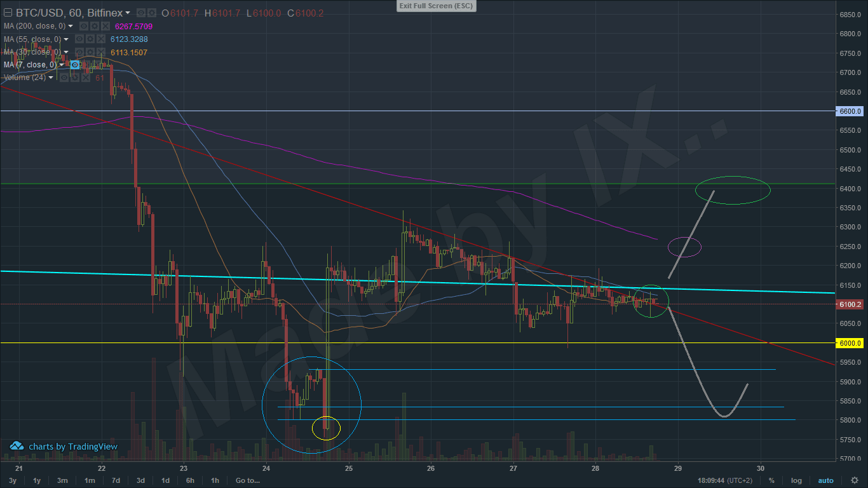Expand the BTC/USD, 60, Bitfinex dropdown arrow
The height and width of the screenshot is (488, 868).
[x=128, y=13]
